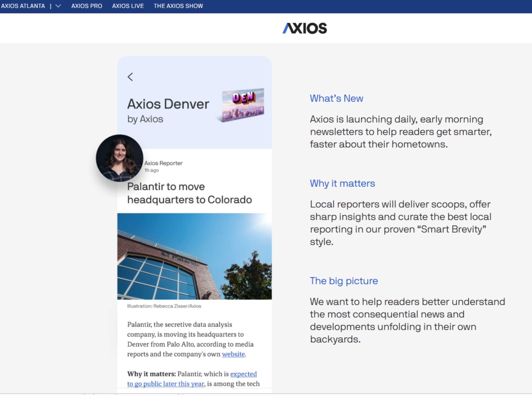Follow the 'website' hyperlink in article

pyautogui.click(x=233, y=354)
